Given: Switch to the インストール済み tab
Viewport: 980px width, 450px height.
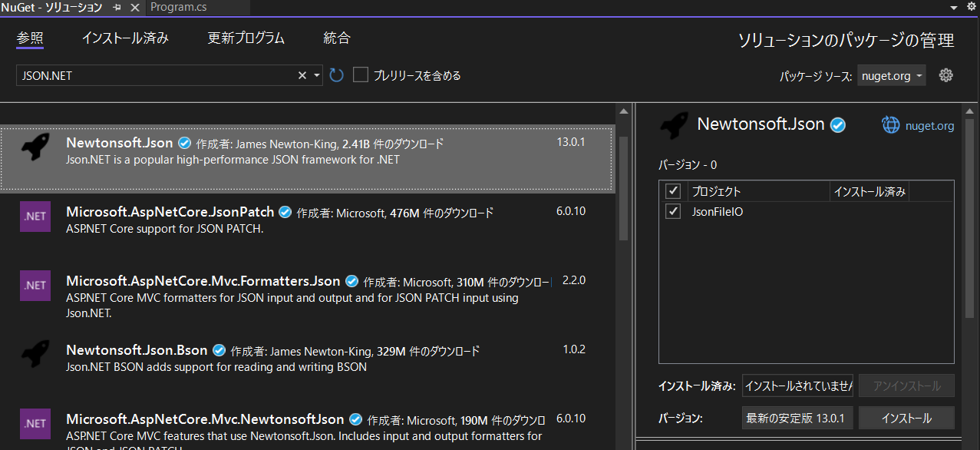Looking at the screenshot, I should (124, 37).
